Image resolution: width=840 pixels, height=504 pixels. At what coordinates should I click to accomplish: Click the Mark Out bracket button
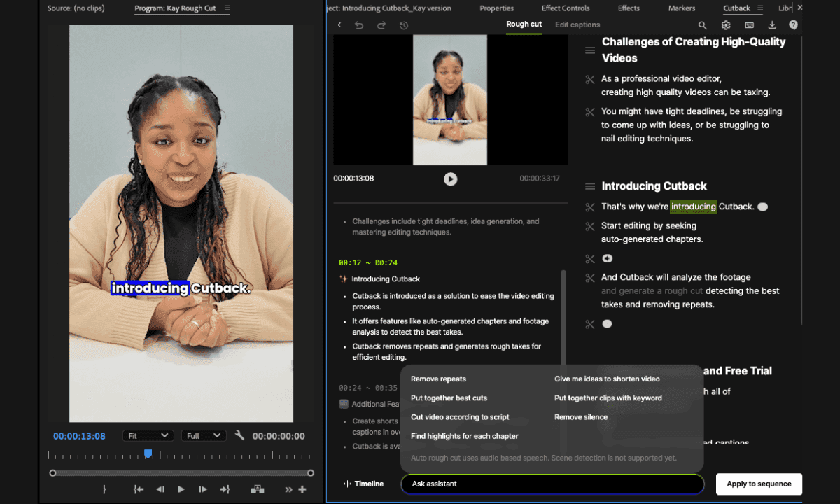point(104,490)
